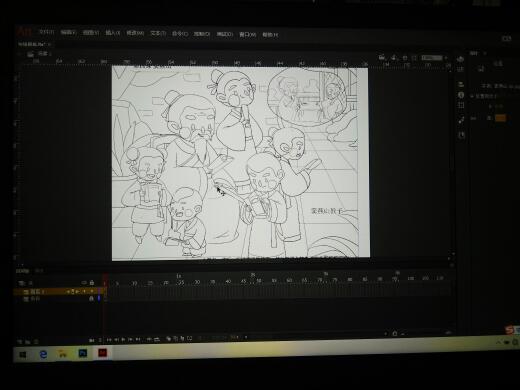The image size is (520, 390).
Task: Open the 控制(O) Control menu
Action: tap(202, 34)
